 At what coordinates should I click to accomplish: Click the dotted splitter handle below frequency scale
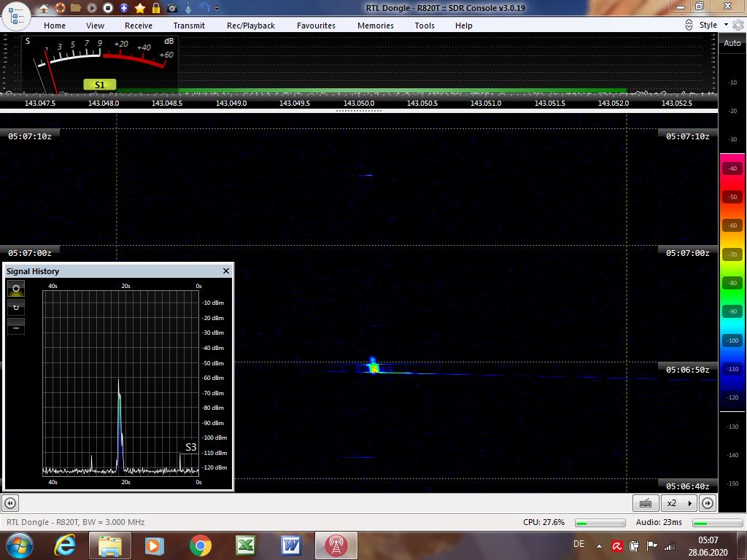359,111
